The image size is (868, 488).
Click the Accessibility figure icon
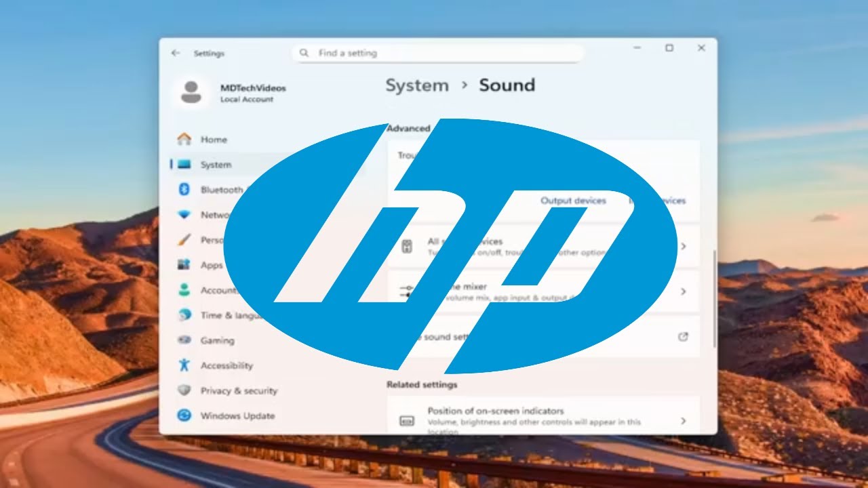[x=184, y=365]
